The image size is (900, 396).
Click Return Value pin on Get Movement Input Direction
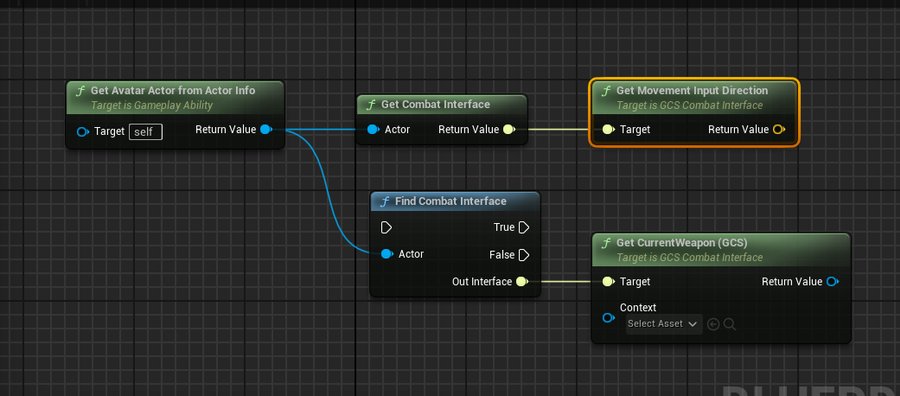[x=779, y=130]
